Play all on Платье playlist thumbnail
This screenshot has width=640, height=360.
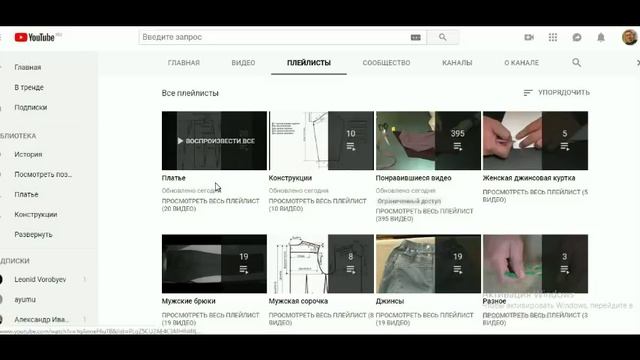(x=214, y=141)
